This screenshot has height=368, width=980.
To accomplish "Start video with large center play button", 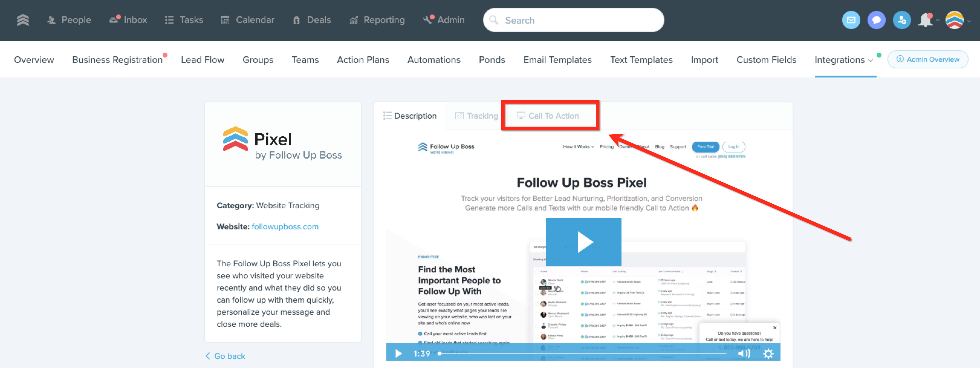I will point(583,242).
